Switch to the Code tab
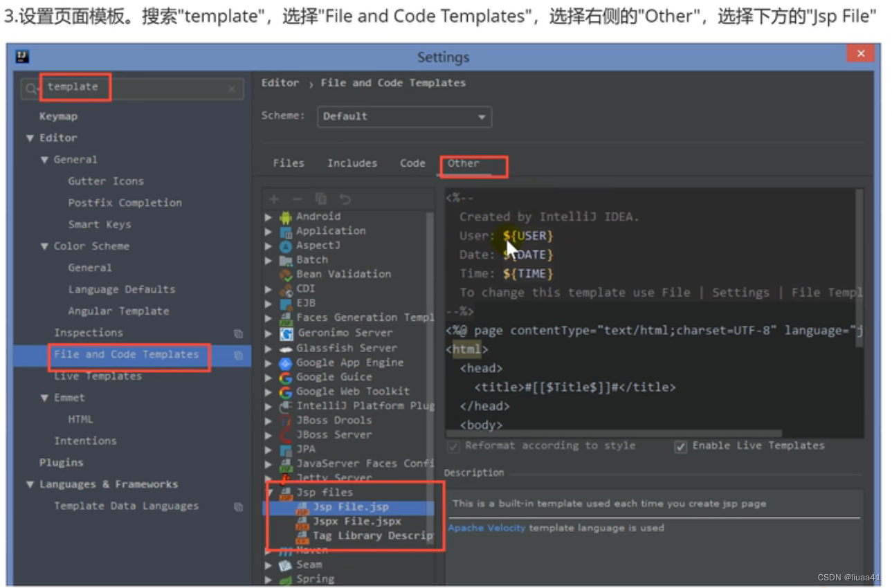 click(412, 164)
